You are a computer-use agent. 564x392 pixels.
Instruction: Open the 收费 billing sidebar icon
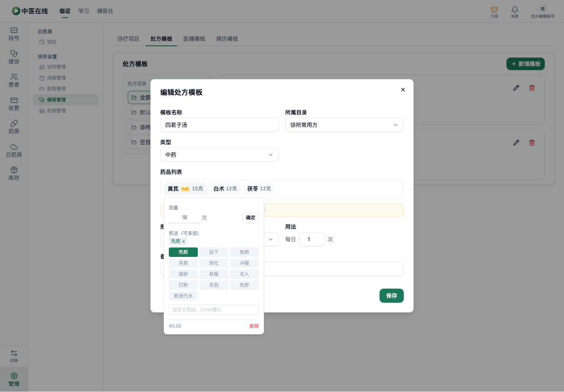tap(14, 104)
